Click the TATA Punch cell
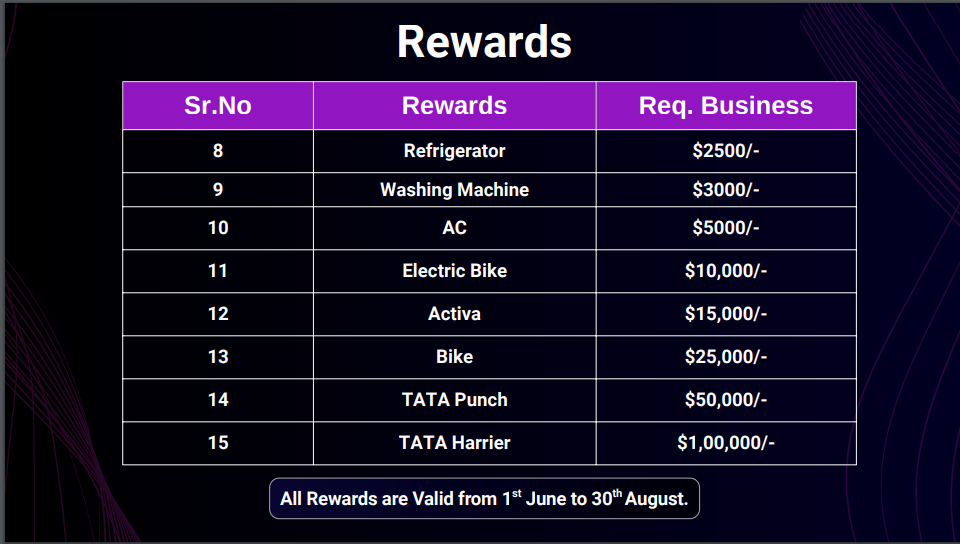 click(454, 400)
